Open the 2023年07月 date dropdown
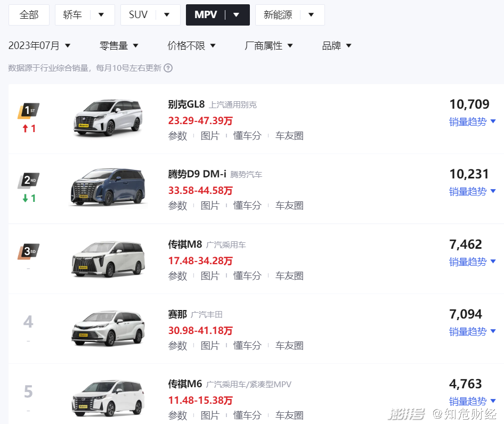 tap(39, 46)
